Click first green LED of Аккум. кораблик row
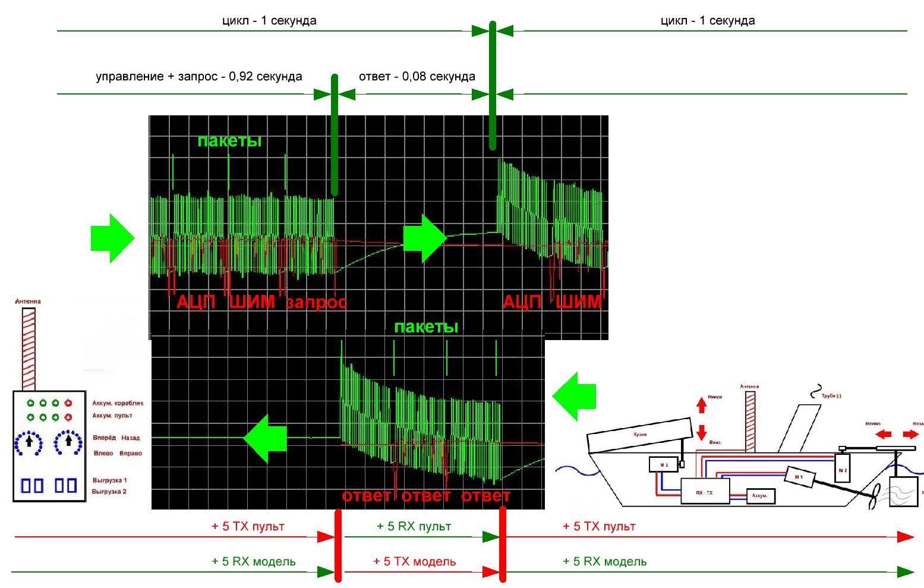 coord(30,403)
